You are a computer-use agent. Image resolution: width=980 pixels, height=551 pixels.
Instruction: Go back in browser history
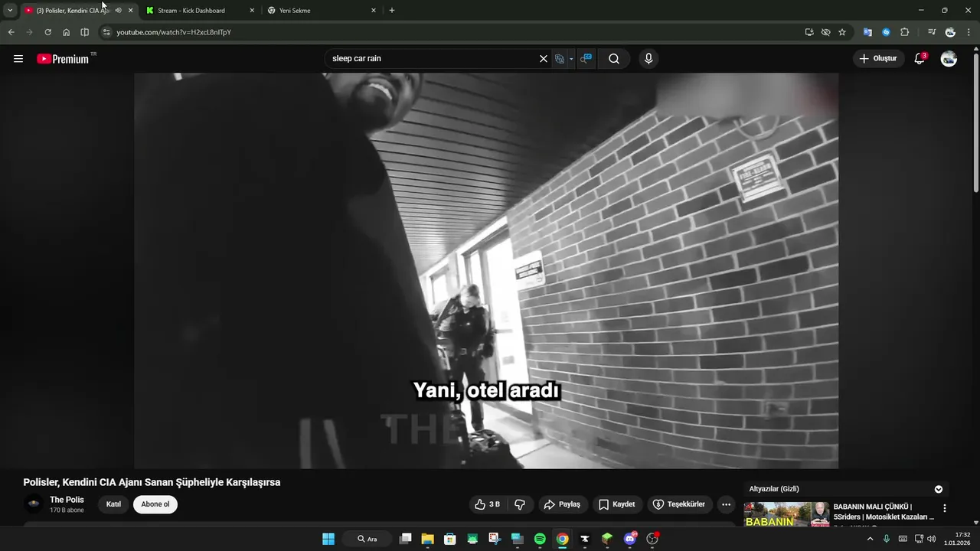pos(11,32)
